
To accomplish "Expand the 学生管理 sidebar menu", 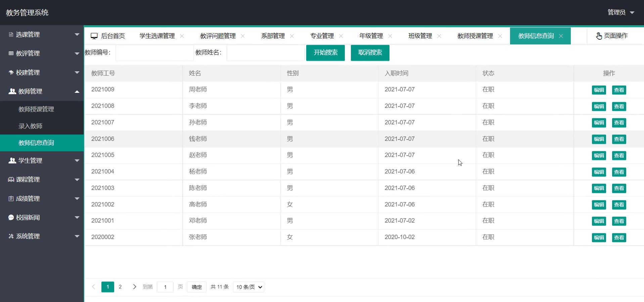I will [42, 161].
